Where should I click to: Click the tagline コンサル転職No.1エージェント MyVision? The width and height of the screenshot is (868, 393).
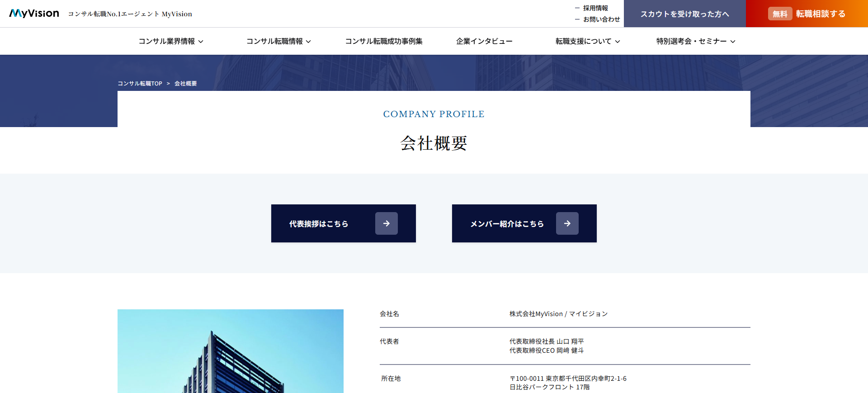point(130,14)
